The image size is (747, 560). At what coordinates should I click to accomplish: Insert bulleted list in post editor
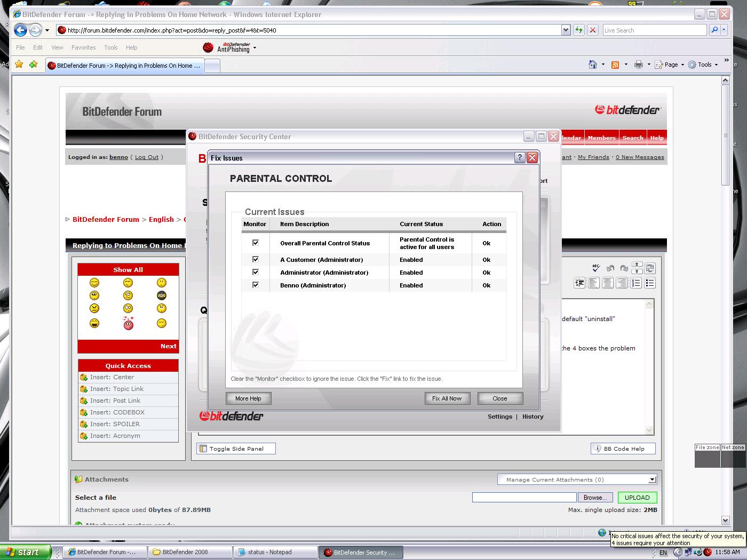(x=650, y=283)
